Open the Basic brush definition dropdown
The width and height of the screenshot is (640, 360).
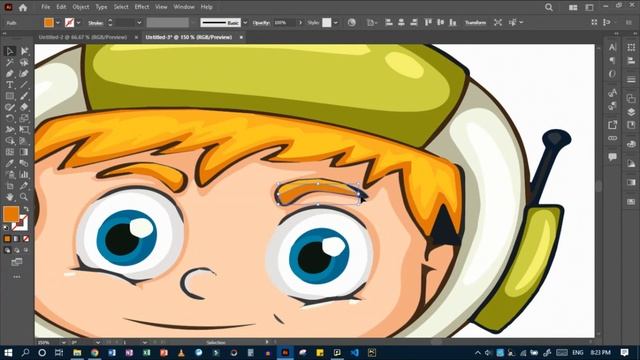click(245, 23)
